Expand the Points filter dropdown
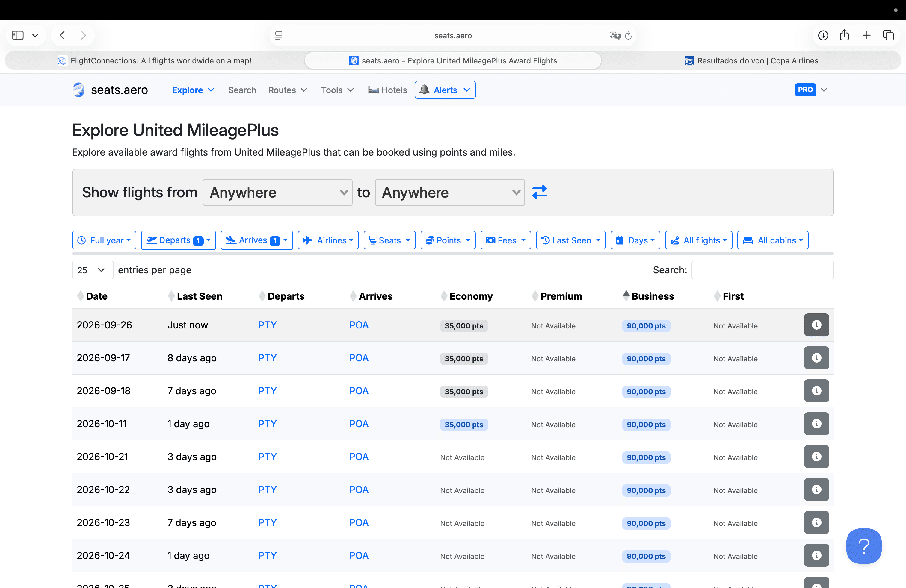 (448, 240)
